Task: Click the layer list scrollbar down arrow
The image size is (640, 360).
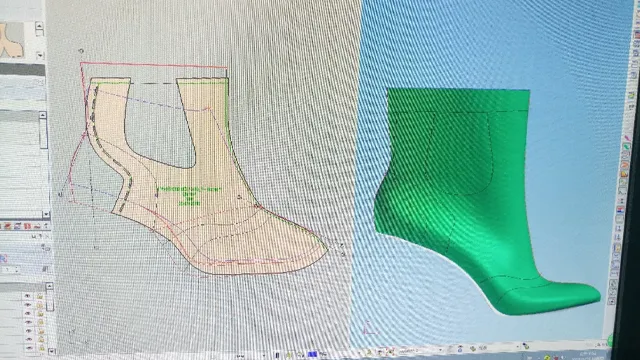Action: click(51, 351)
